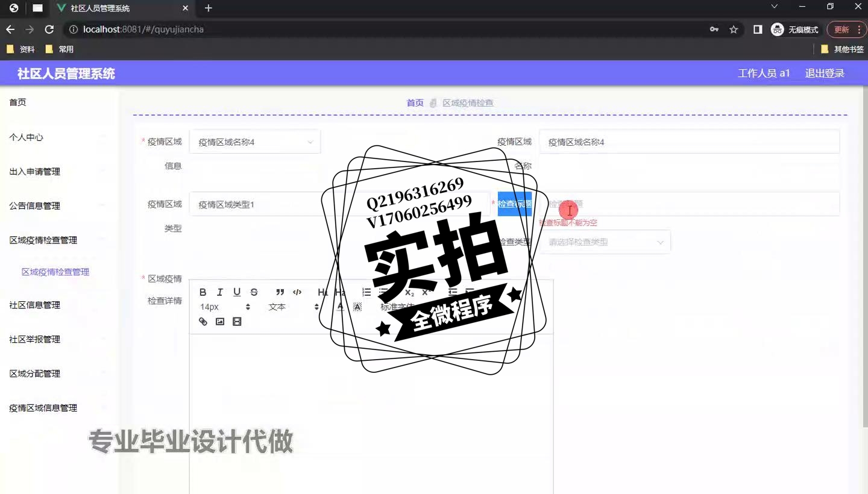Select the 社区人员管理系统 browser tab
Screen dimensions: 868x494
pos(122,8)
